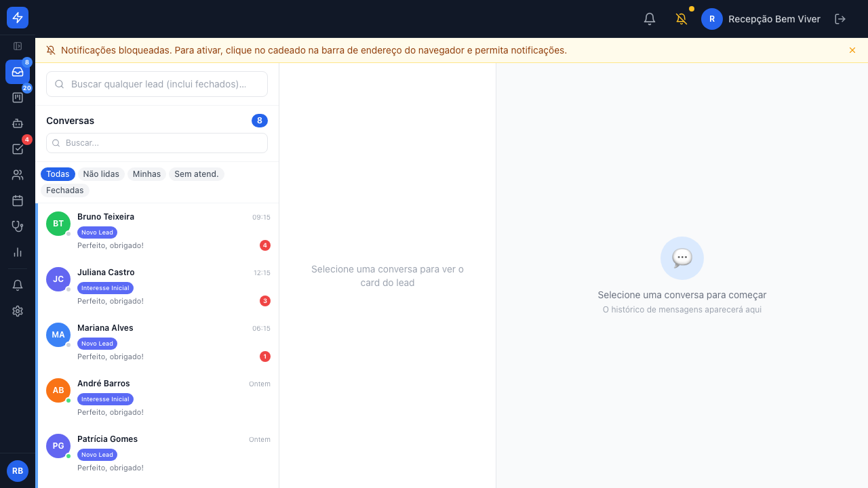Click the AB orange avatar

pos(58,390)
